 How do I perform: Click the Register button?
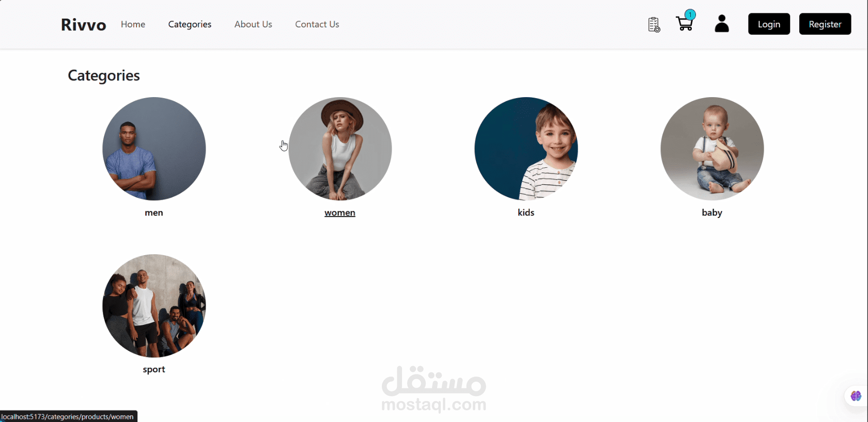825,24
